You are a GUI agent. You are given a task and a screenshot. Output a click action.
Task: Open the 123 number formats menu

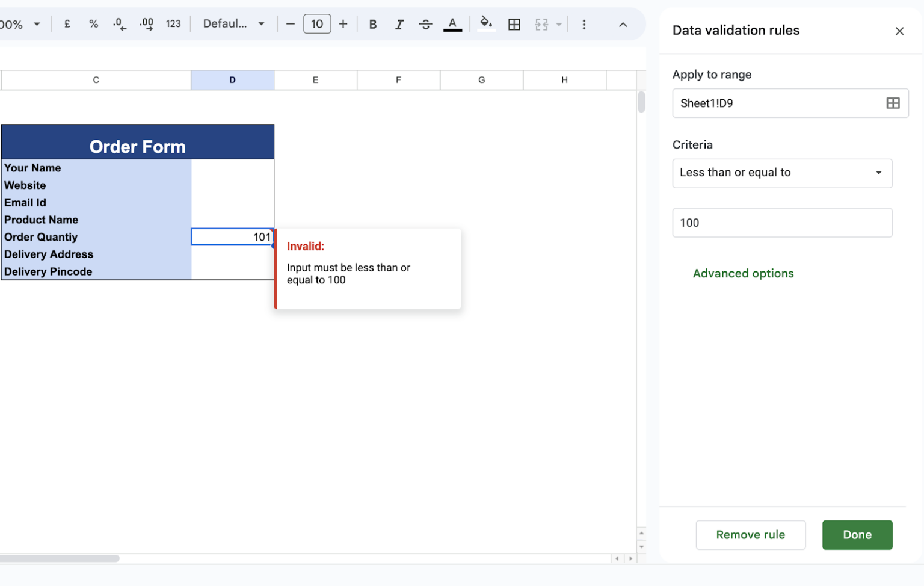click(x=173, y=24)
